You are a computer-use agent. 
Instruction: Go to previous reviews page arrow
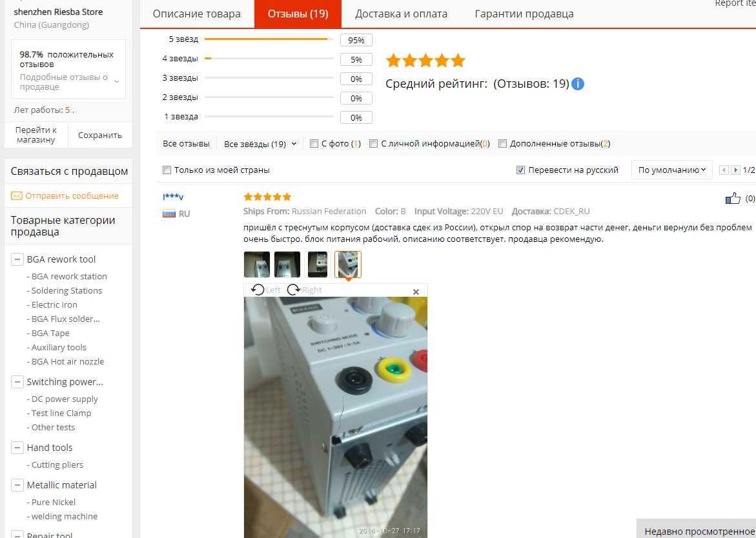(x=724, y=170)
